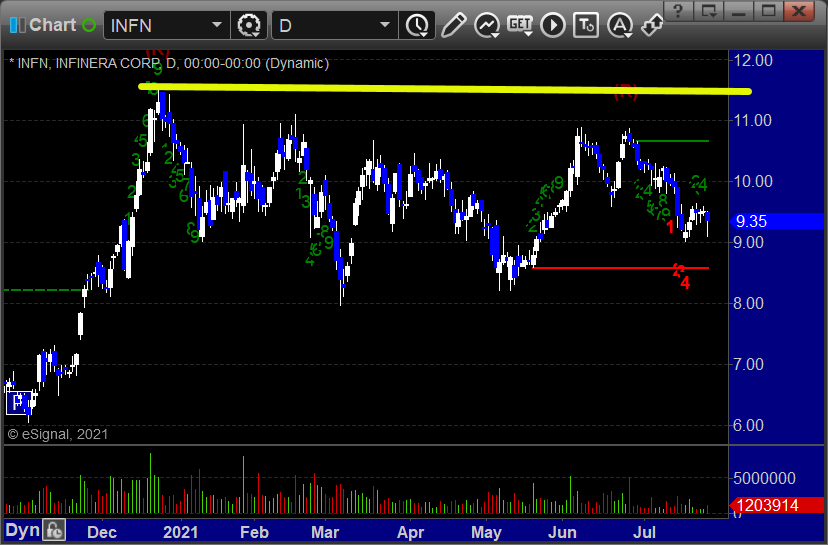Open the window options dropdown button
828x545 pixels.
708,11
